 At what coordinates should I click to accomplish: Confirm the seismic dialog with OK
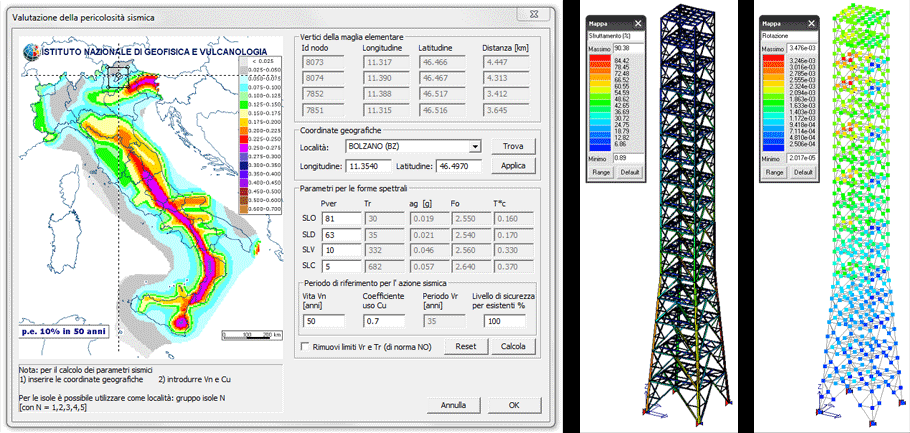pyautogui.click(x=514, y=405)
